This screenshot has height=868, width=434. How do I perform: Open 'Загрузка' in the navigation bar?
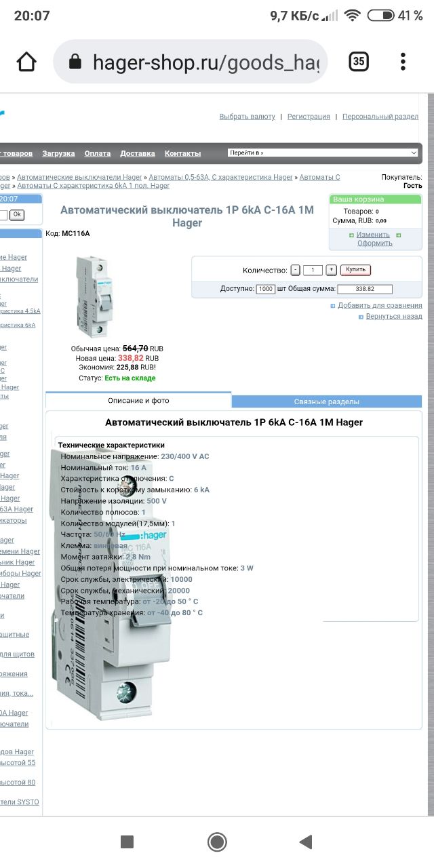pyautogui.click(x=58, y=153)
